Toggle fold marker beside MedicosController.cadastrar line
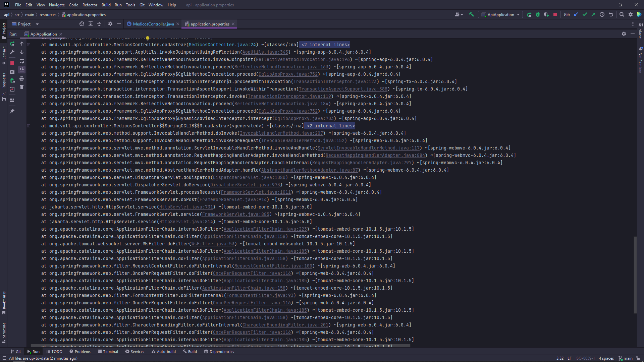The height and width of the screenshot is (362, 644). (29, 45)
